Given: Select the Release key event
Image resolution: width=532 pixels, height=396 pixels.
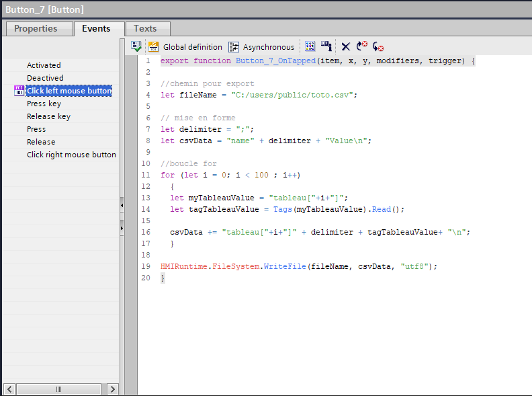Looking at the screenshot, I should coord(48,116).
